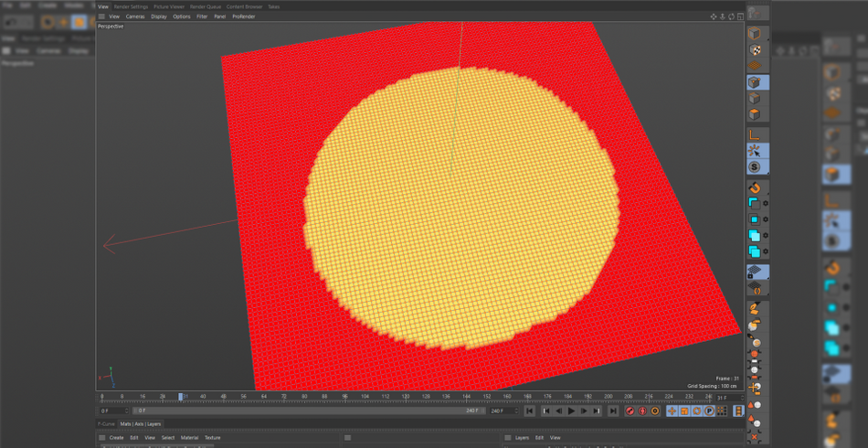Open the Filter menu
868x448 pixels.
point(202,16)
